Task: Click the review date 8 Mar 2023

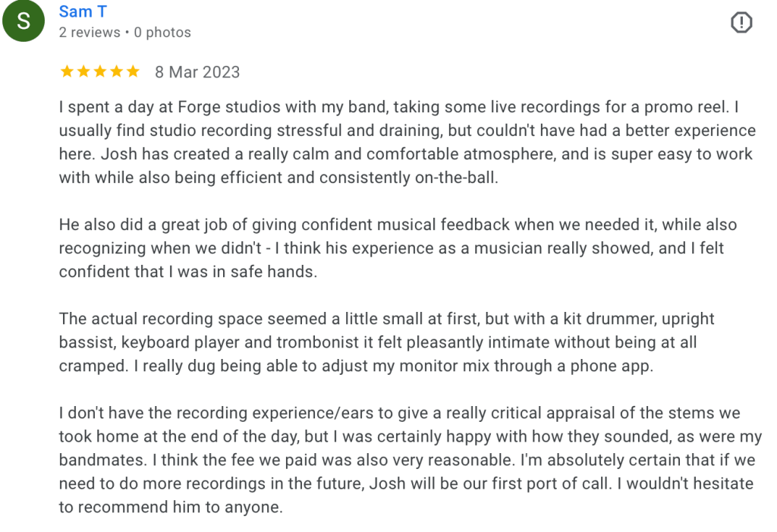Action: click(197, 72)
